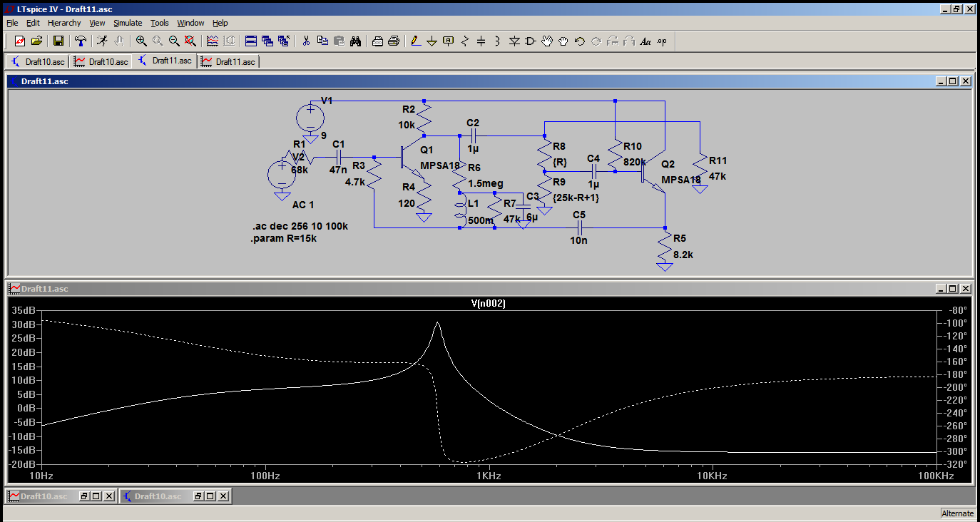Place a Ground symbol from the toolbar
Image resolution: width=980 pixels, height=522 pixels.
tap(432, 41)
